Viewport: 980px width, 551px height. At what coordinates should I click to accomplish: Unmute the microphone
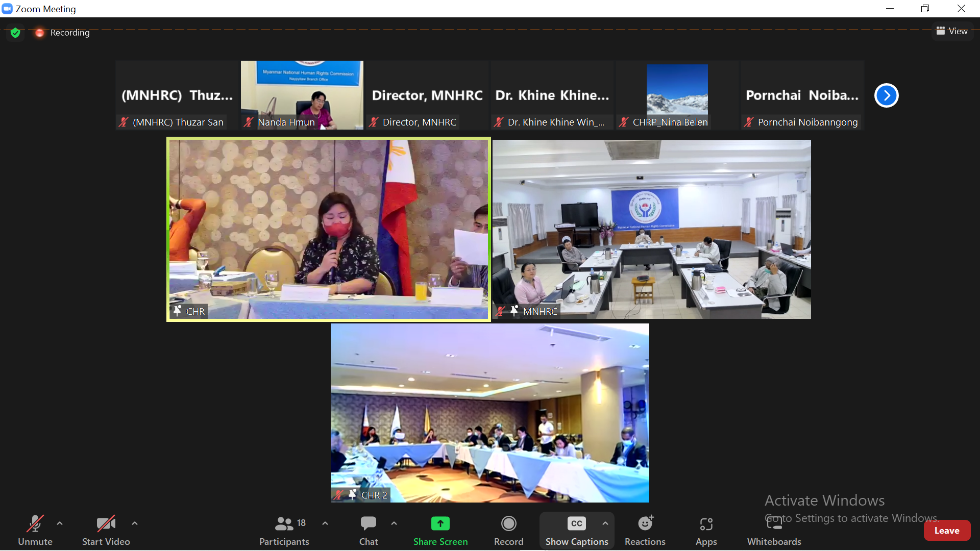click(x=35, y=530)
